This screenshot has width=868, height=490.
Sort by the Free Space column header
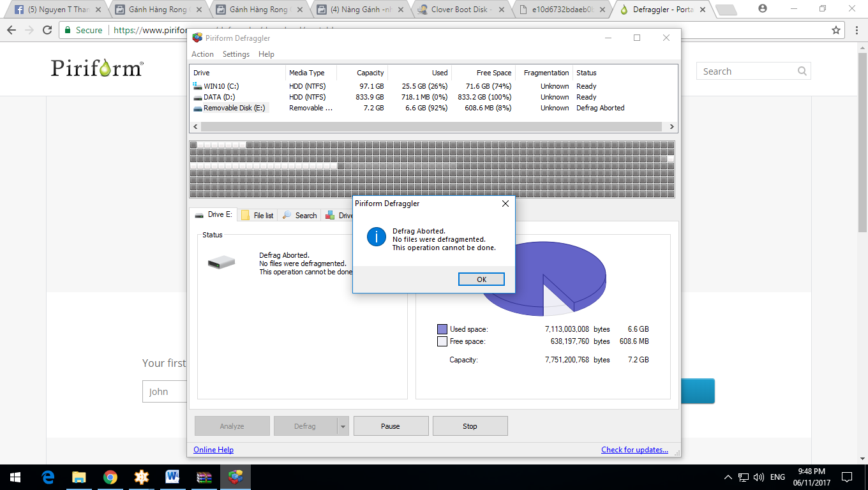483,73
